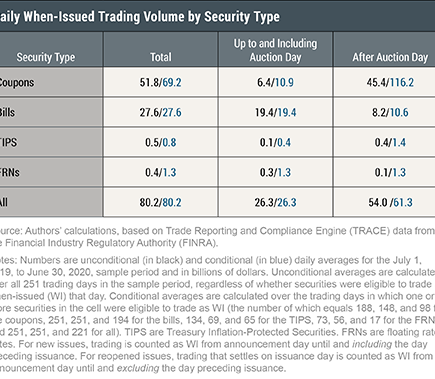435x379 pixels.
Task: Click the TIPS row label
Action: [x=8, y=142]
